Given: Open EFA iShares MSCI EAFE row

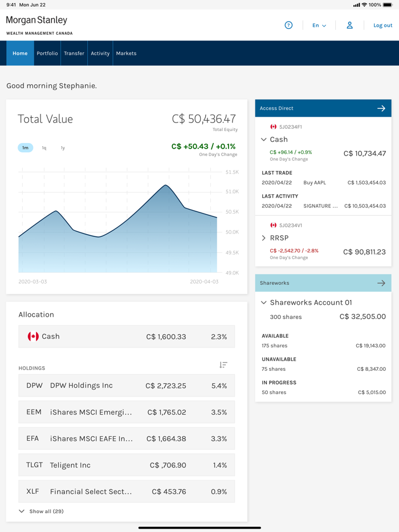Looking at the screenshot, I should pyautogui.click(x=127, y=439).
